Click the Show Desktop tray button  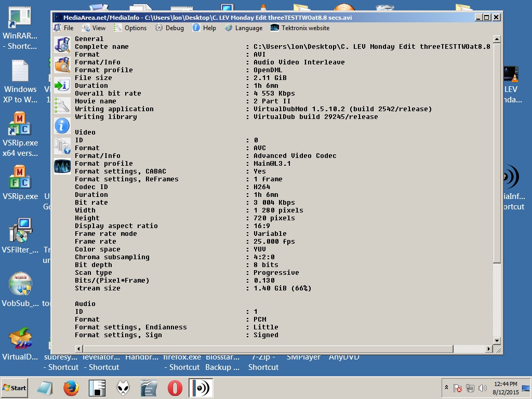526,388
